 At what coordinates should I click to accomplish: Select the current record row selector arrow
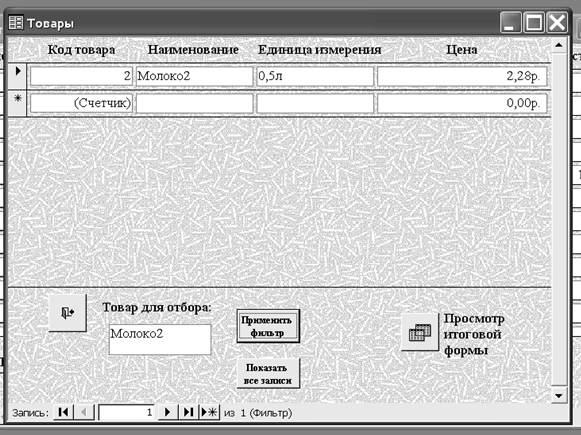17,76
